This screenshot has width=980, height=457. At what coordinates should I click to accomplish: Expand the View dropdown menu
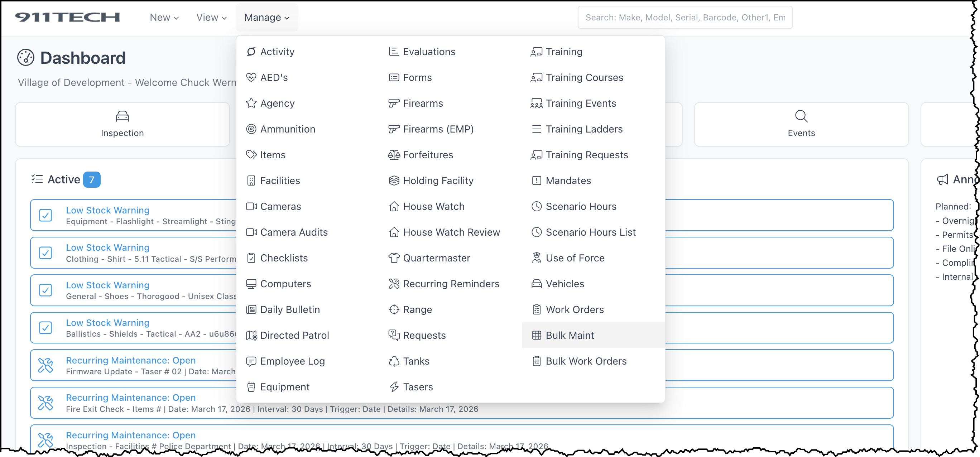tap(211, 18)
